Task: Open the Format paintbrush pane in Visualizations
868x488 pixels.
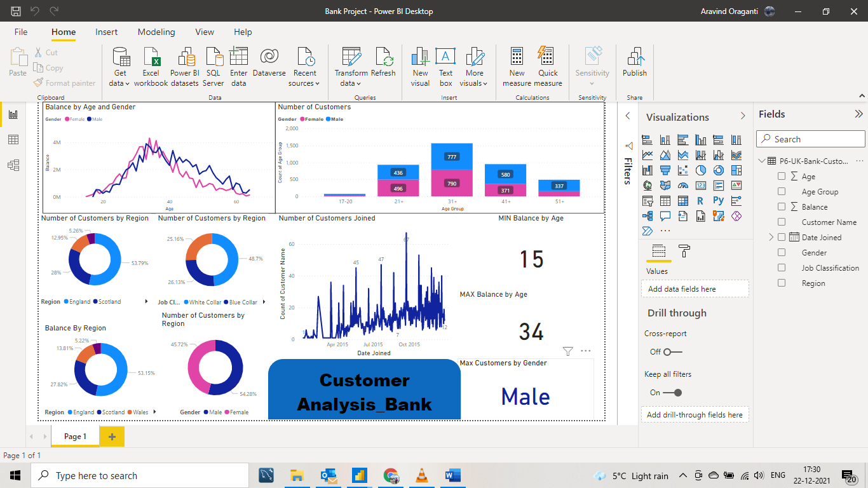Action: (x=684, y=250)
